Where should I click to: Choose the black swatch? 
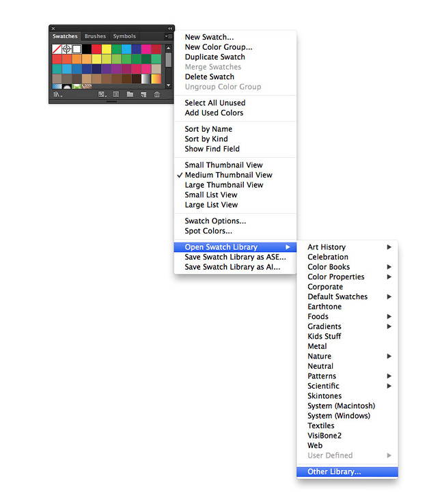pyautogui.click(x=87, y=49)
